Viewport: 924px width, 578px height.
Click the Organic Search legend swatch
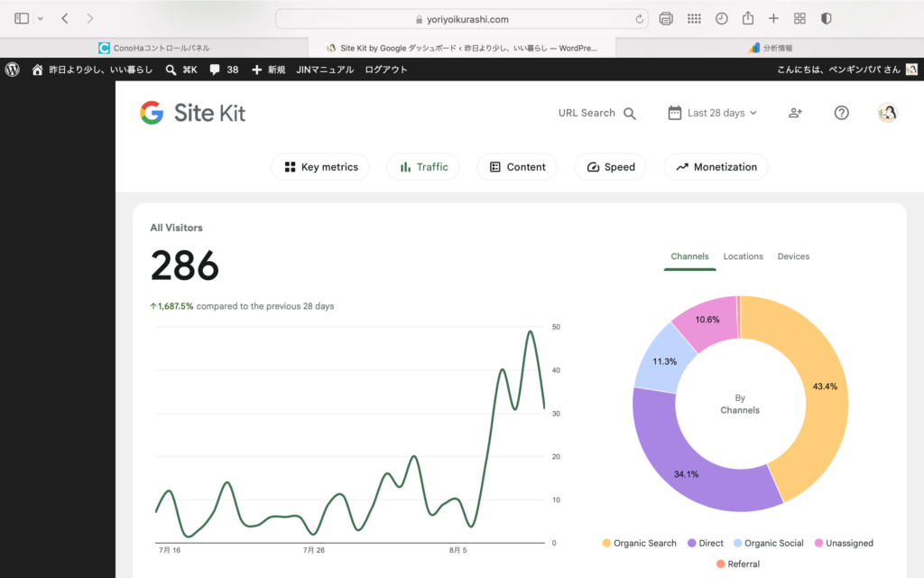coord(606,543)
